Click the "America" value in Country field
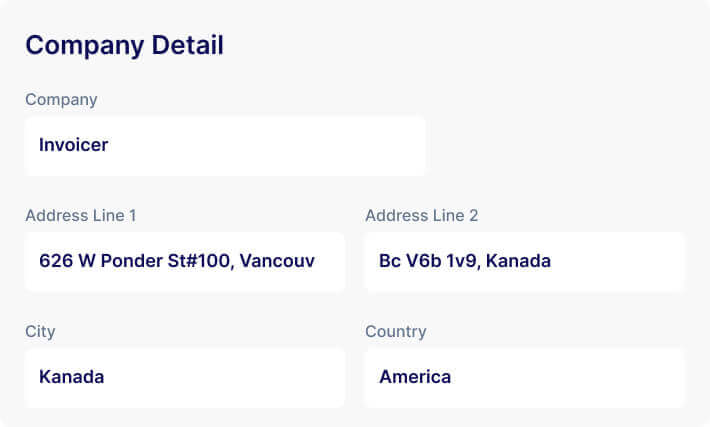Screen dimensions: 710x427 click(x=415, y=377)
